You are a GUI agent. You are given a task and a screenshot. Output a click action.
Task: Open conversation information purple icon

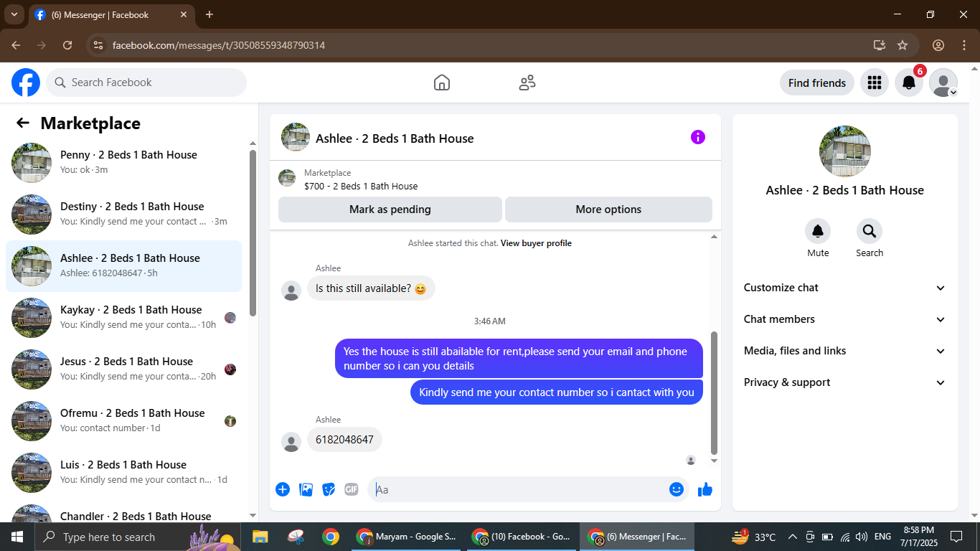click(x=698, y=137)
